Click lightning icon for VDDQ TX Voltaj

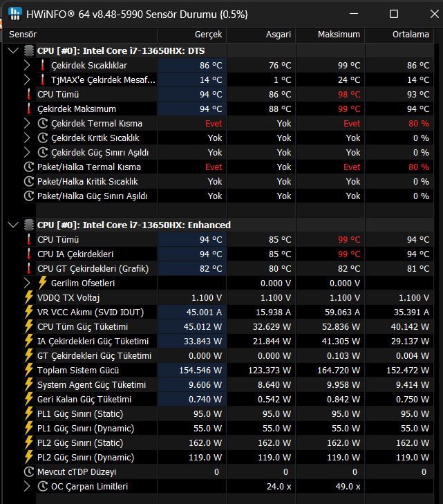tap(29, 297)
